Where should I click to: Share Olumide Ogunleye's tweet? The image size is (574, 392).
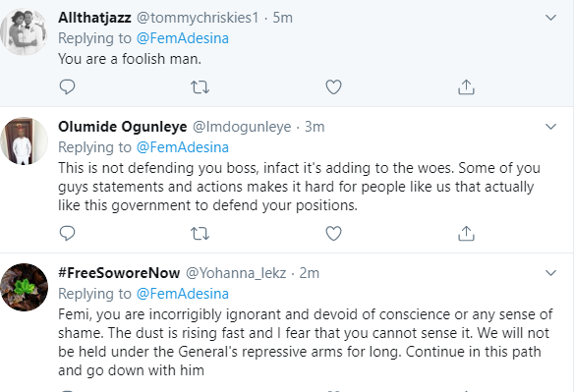coord(466,233)
